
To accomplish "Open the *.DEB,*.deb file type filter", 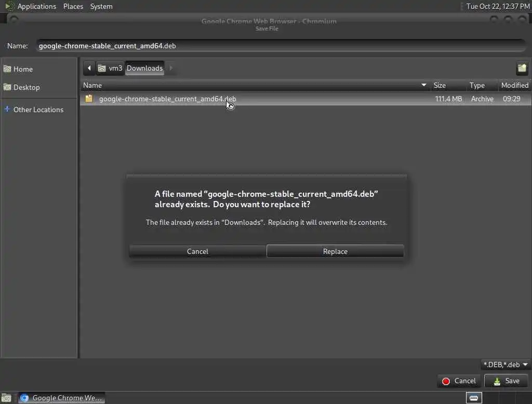I will 506,365.
